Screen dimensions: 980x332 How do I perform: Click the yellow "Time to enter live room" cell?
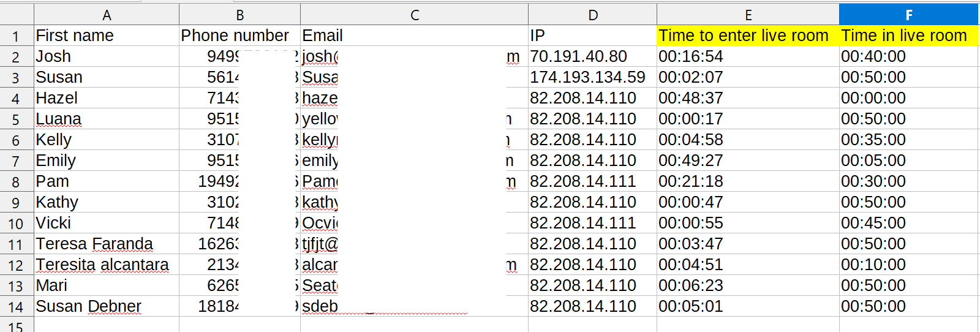(744, 36)
